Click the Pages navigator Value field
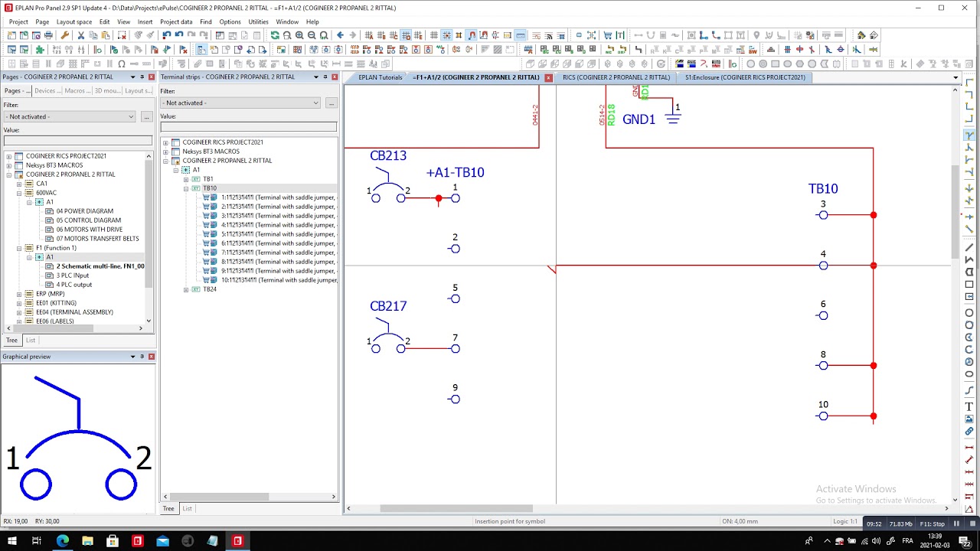 [77, 140]
